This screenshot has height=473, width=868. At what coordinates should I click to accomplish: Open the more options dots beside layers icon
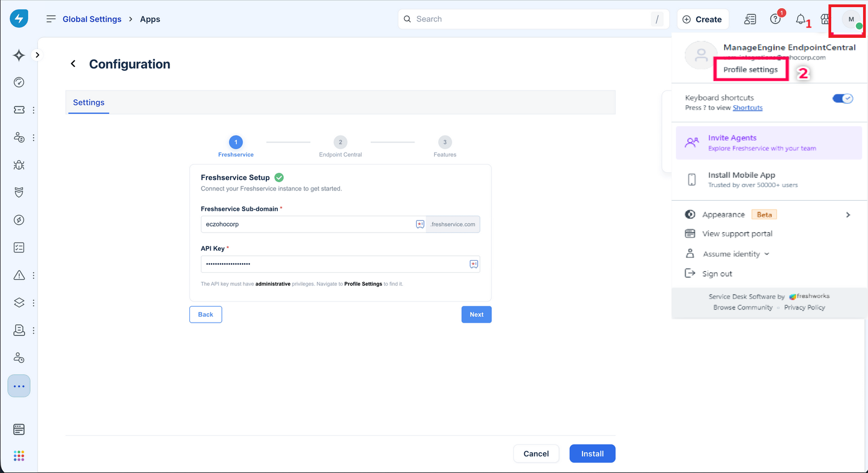click(33, 303)
